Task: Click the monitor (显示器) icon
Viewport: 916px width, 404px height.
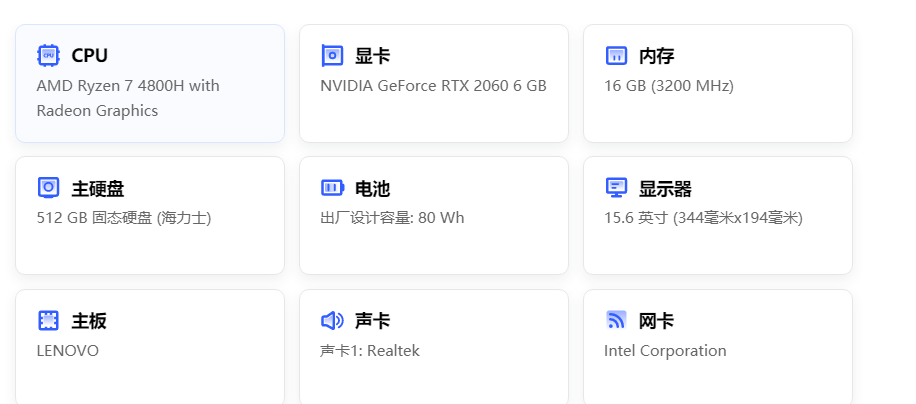Action: click(616, 188)
